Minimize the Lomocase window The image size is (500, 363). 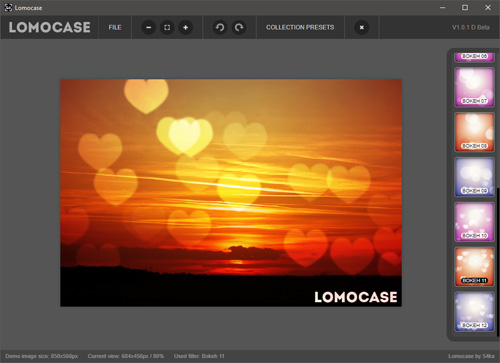(443, 7)
